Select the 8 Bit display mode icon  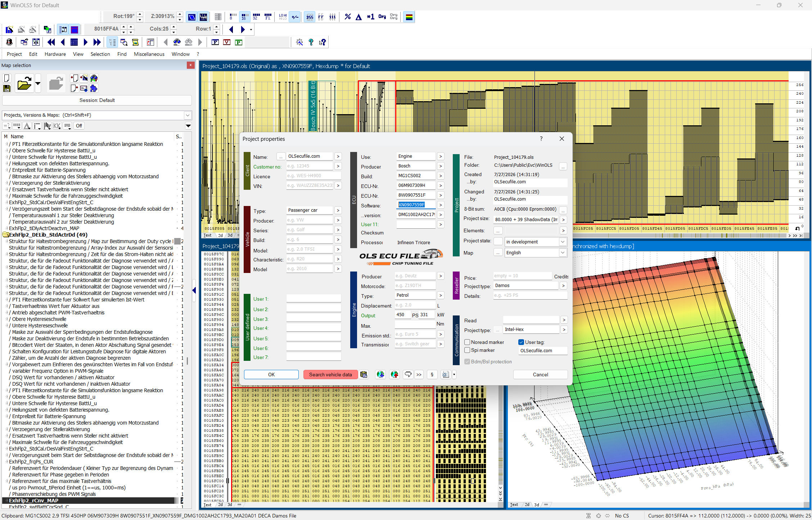233,17
